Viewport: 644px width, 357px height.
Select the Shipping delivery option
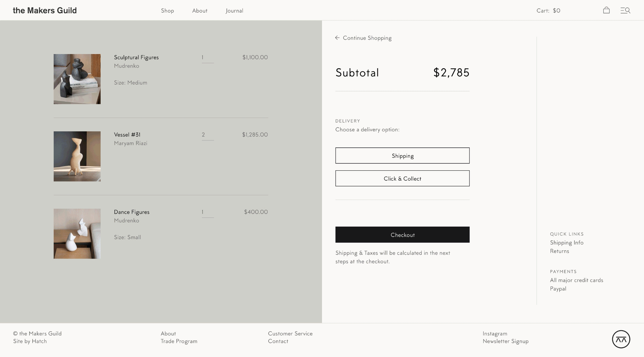point(402,156)
